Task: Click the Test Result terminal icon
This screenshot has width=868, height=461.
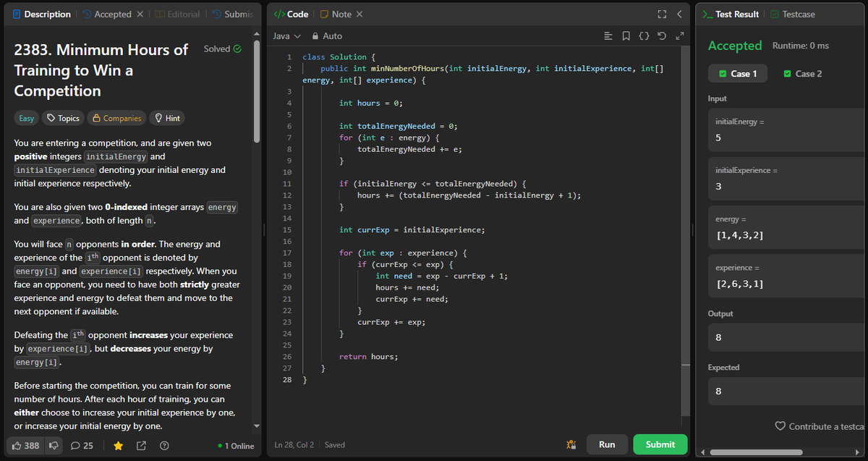Action: [707, 14]
